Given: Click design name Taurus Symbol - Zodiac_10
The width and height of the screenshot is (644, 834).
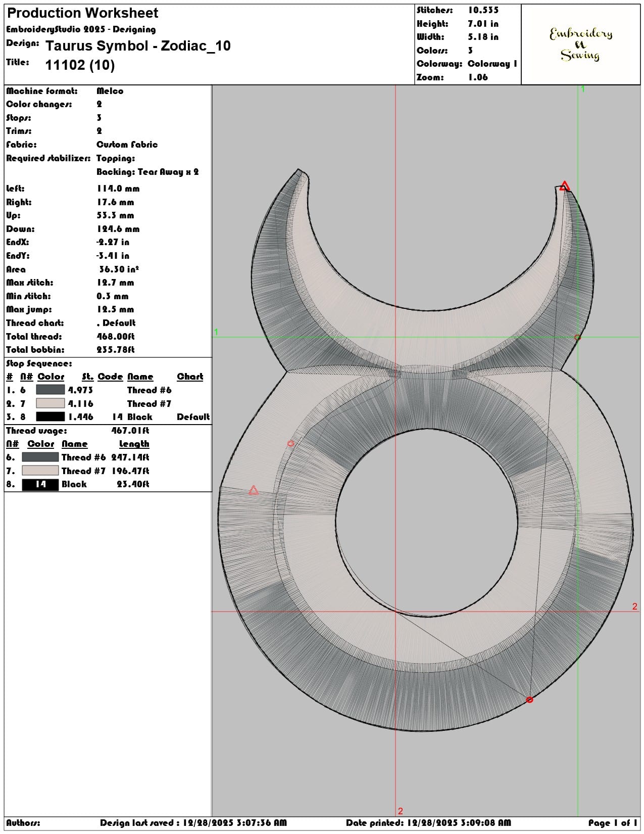Looking at the screenshot, I should pyautogui.click(x=138, y=46).
